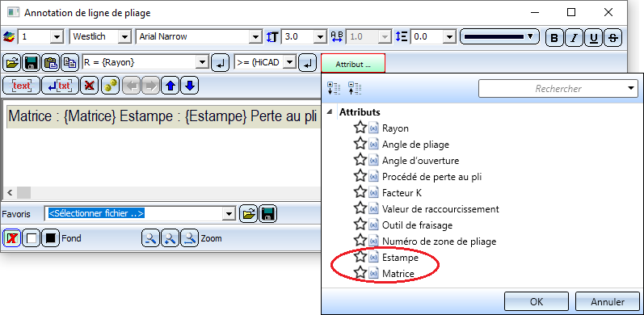
Task: Click the blue down arrow button
Action: pyautogui.click(x=189, y=85)
